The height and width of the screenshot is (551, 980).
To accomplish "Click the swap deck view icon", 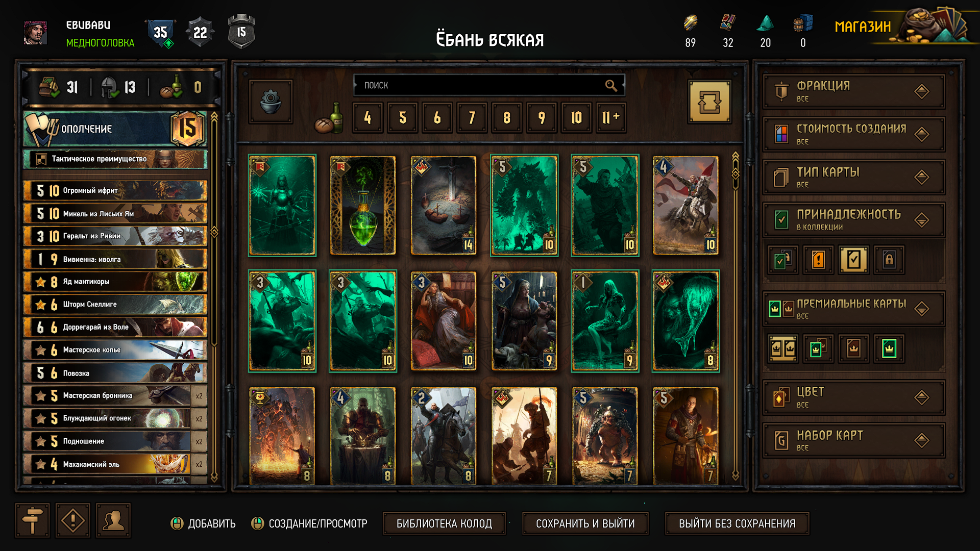I will [x=709, y=102].
